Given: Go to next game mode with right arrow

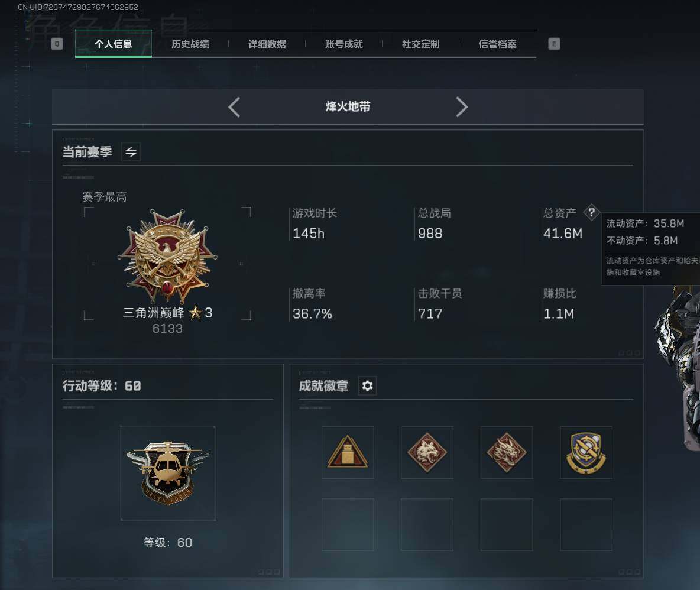Looking at the screenshot, I should coord(462,107).
